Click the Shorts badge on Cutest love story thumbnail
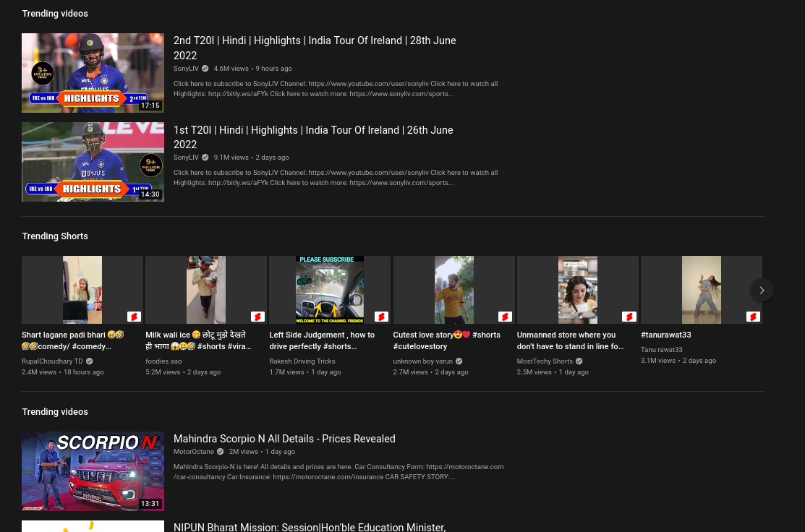 505,317
